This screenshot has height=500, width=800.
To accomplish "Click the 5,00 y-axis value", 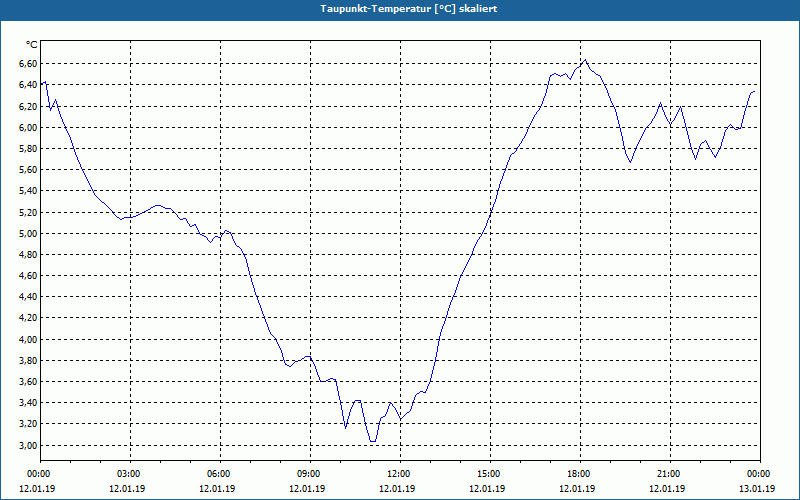I will 28,234.
